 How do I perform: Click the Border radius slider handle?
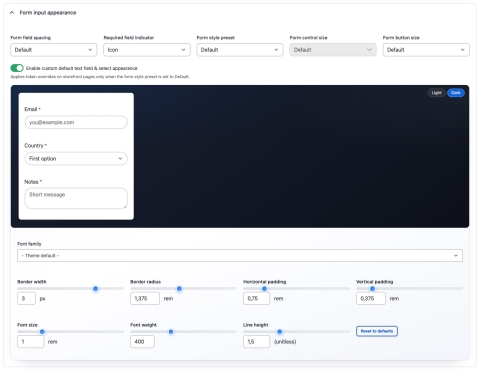tap(179, 289)
